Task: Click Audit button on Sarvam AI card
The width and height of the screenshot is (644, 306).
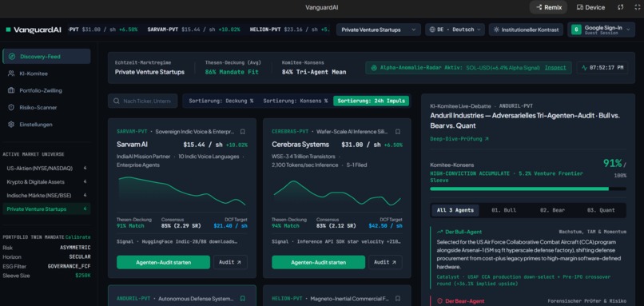Action: coord(230,262)
